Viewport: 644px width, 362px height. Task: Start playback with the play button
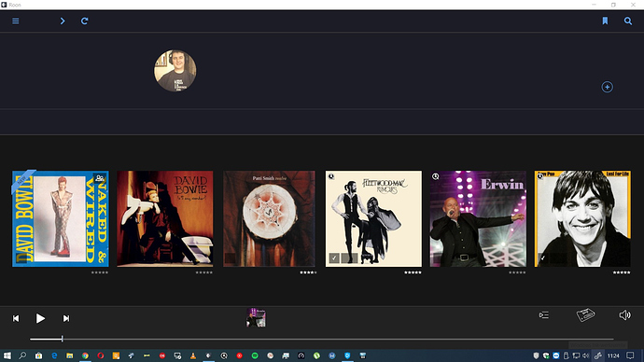[40, 318]
